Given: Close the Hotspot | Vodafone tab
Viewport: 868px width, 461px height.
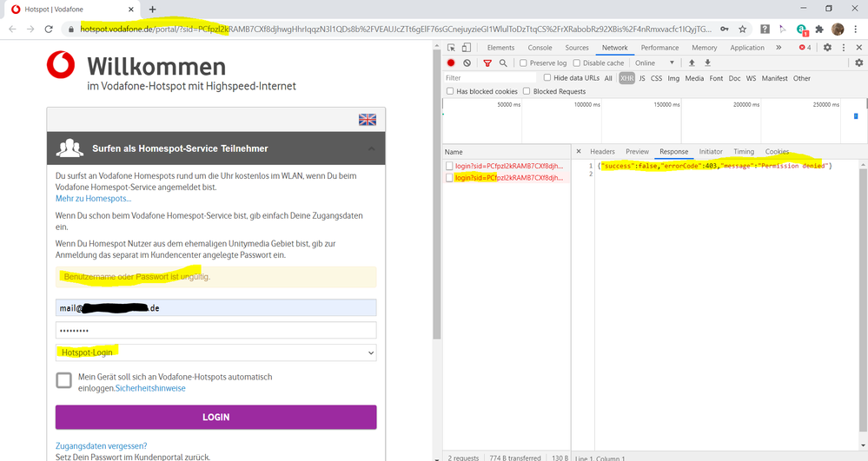Looking at the screenshot, I should (130, 10).
